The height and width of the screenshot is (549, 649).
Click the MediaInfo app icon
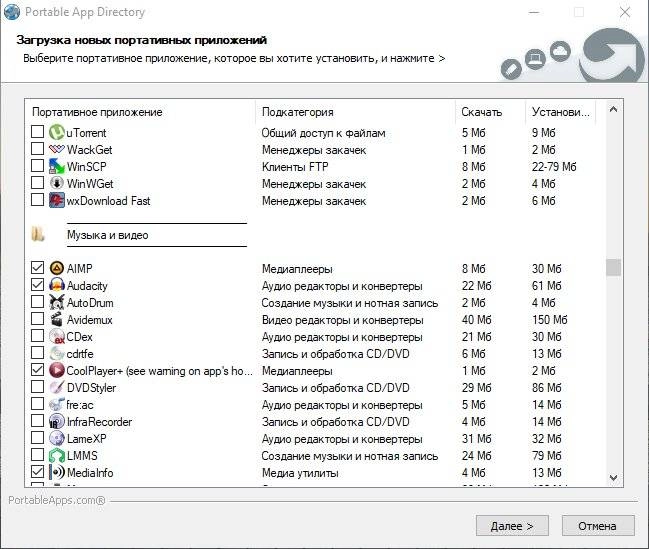(57, 472)
